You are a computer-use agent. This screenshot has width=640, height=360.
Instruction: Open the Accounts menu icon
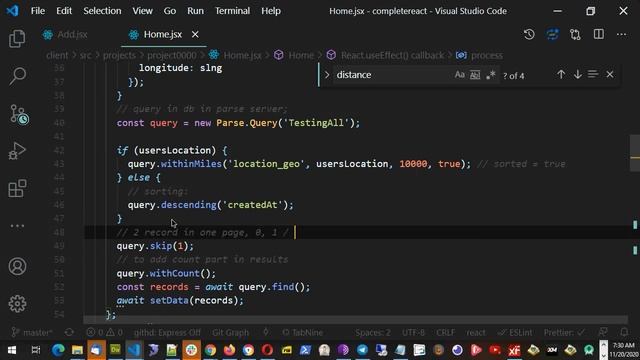(x=17, y=267)
